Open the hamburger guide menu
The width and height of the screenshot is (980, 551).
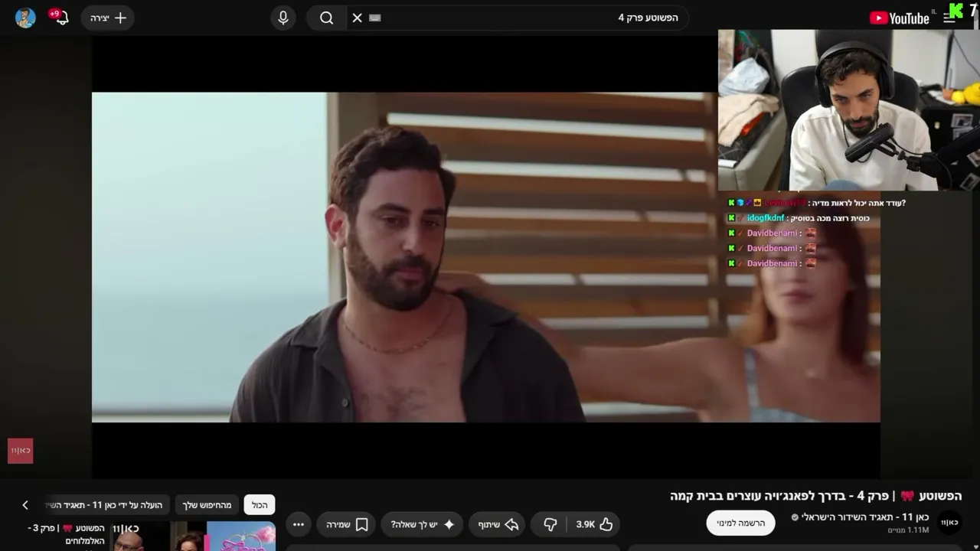[x=949, y=18]
